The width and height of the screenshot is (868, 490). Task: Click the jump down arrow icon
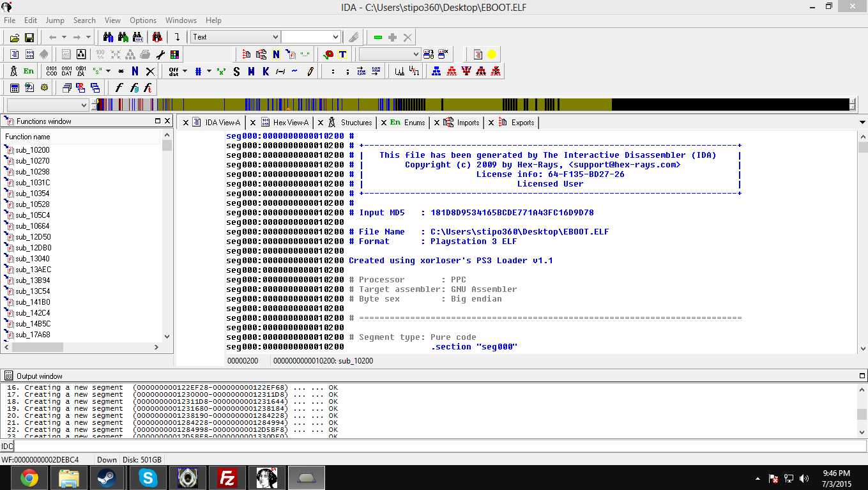[177, 37]
